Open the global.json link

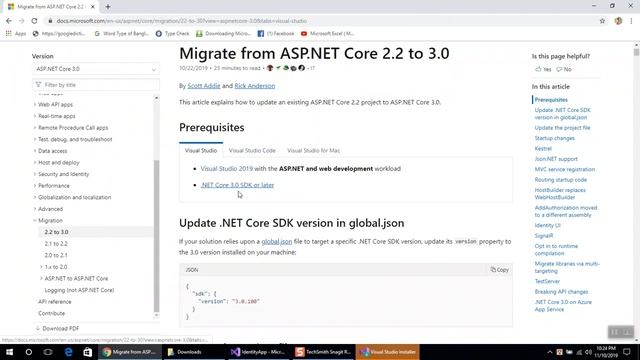coord(277,241)
